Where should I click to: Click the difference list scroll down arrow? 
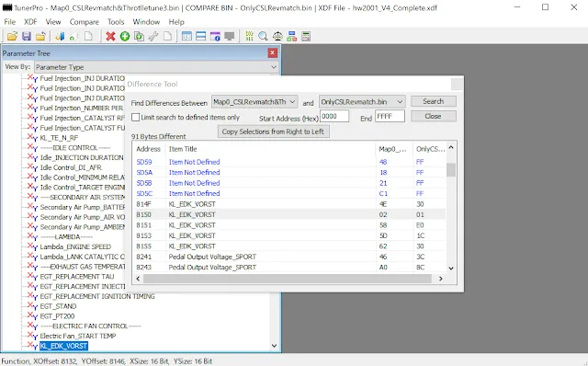(451, 268)
